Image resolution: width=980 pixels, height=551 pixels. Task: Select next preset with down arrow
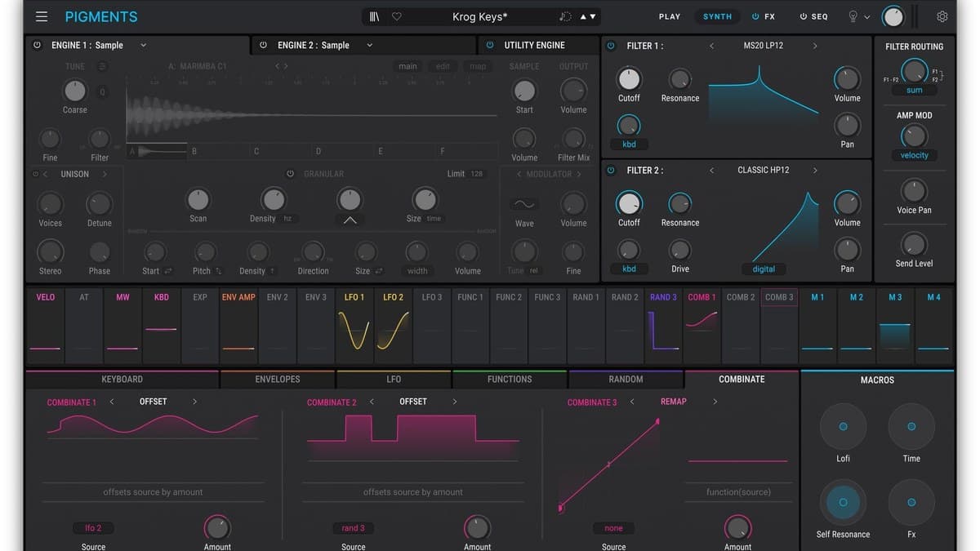coord(594,16)
